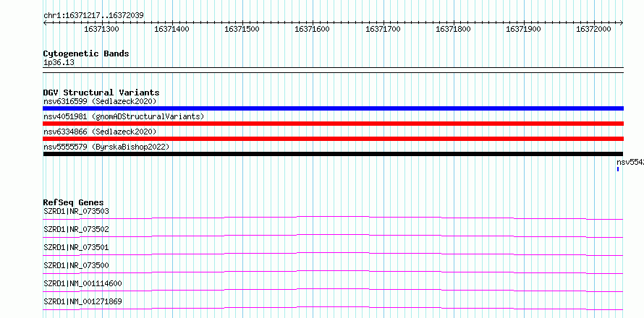This screenshot has width=644, height=318.
Task: Click ruler position 16371600
Action: coord(312,29)
